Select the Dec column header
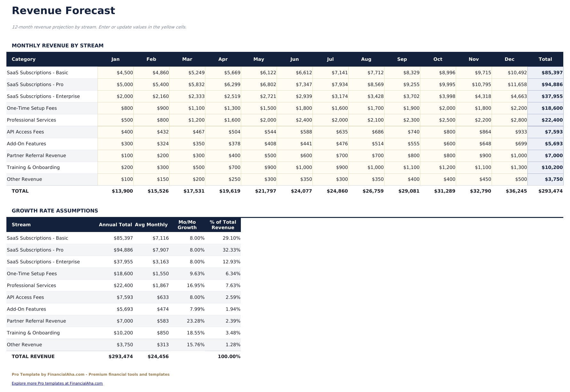The height and width of the screenshot is (392, 570). pyautogui.click(x=509, y=59)
